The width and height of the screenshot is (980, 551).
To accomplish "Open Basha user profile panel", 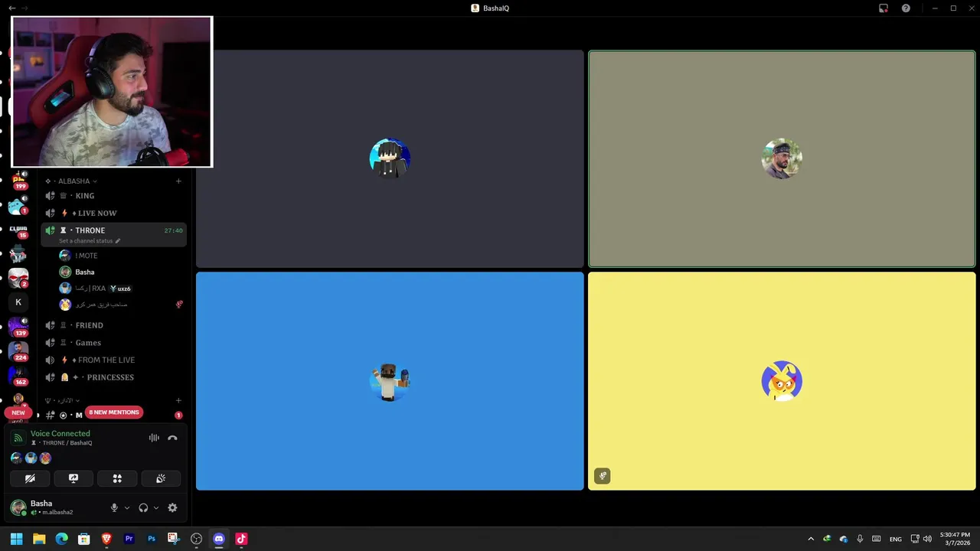I will (x=54, y=507).
